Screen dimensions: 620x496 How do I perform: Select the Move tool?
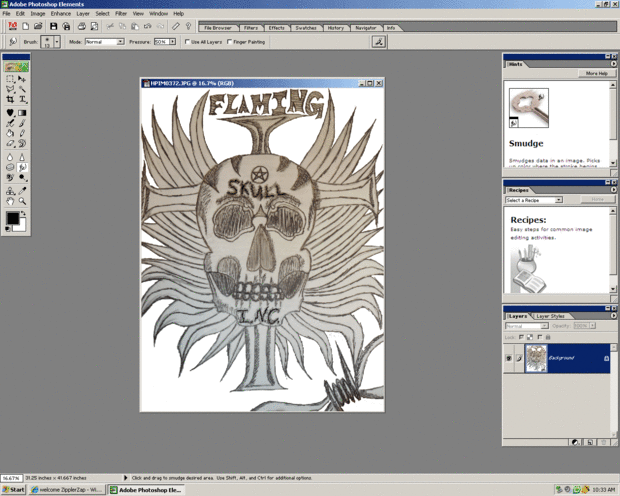tap(22, 79)
